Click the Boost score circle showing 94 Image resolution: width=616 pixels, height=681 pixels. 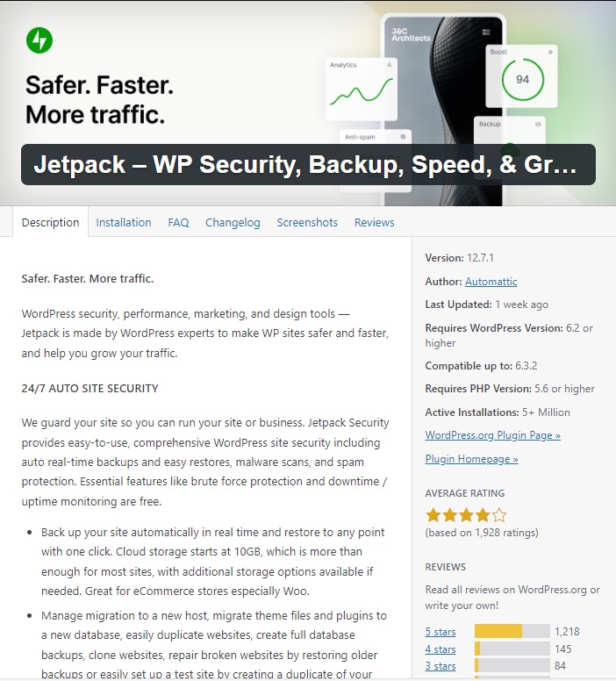[x=522, y=79]
